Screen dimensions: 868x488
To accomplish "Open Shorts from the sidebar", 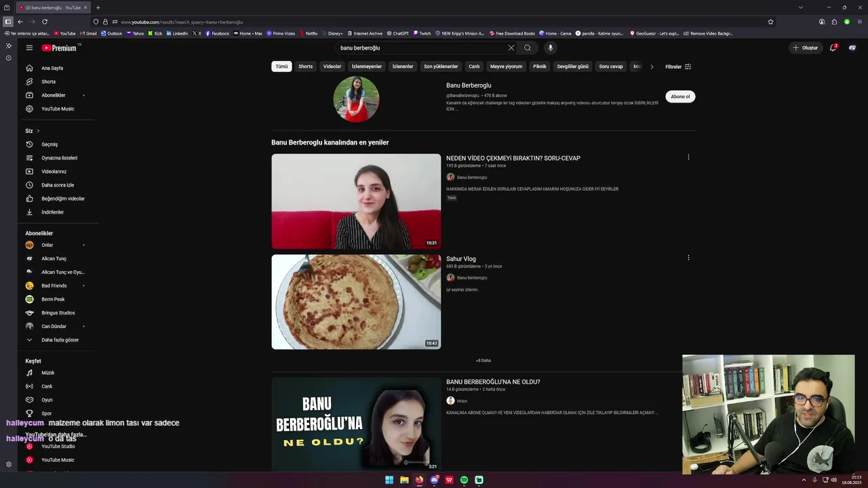I will coord(49,81).
